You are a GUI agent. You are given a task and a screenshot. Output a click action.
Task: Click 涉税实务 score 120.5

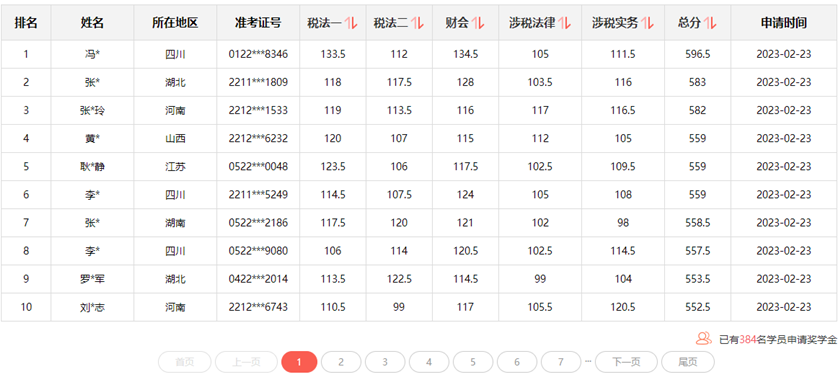click(623, 307)
